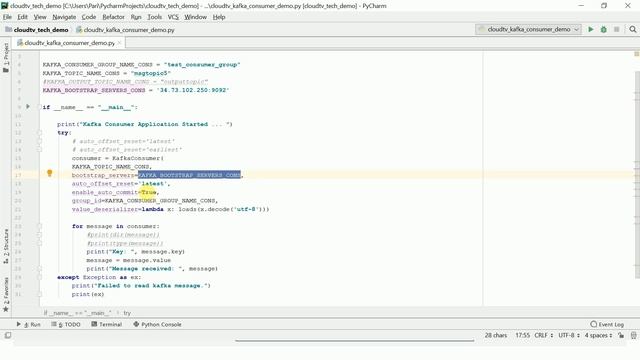Open the Tools menu
This screenshot has width=640, height=360.
coord(154,17)
